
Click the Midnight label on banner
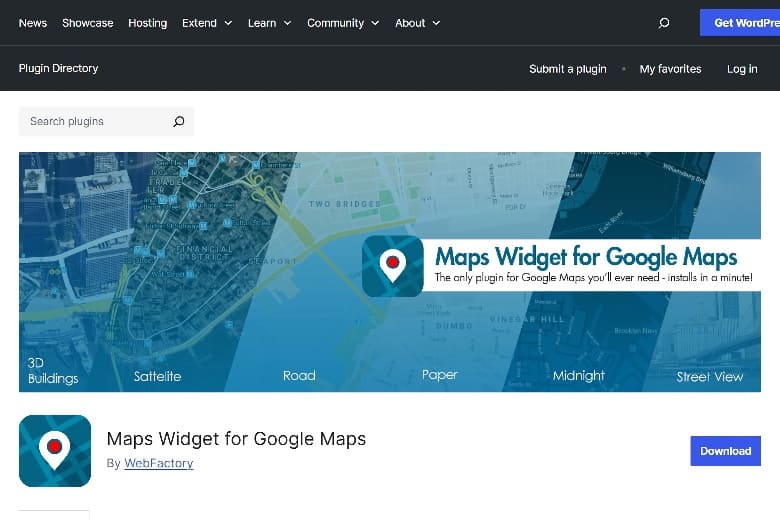tap(579, 376)
